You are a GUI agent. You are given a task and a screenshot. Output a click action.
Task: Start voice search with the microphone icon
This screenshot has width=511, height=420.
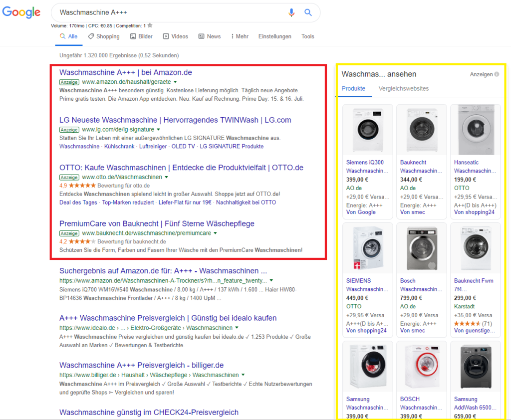[291, 12]
